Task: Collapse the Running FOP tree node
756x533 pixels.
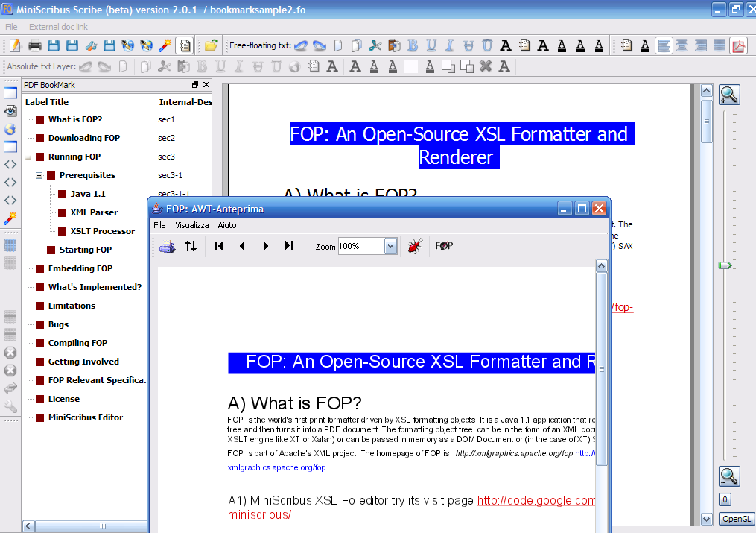Action: coord(28,157)
